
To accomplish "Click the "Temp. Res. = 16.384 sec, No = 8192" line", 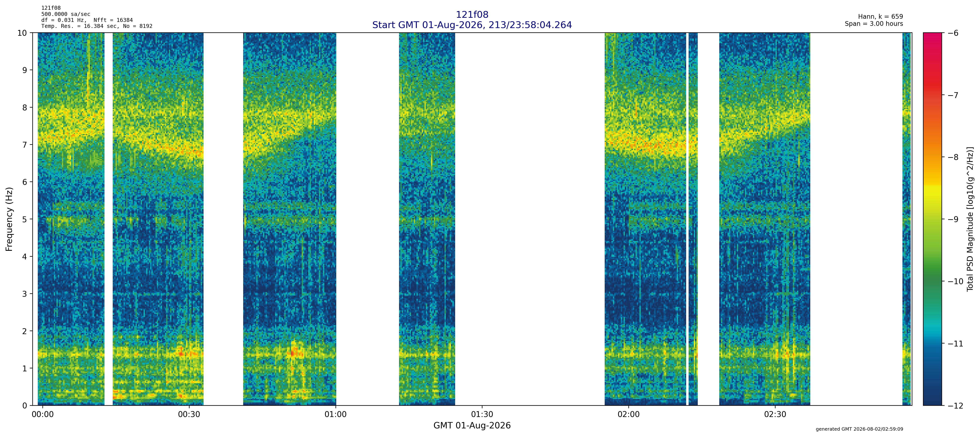I will (97, 26).
